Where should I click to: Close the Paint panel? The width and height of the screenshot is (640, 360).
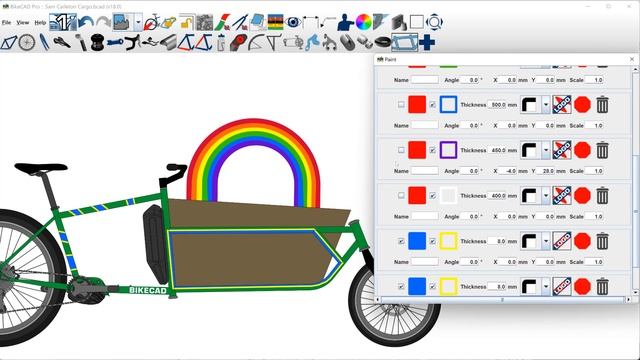[x=632, y=59]
